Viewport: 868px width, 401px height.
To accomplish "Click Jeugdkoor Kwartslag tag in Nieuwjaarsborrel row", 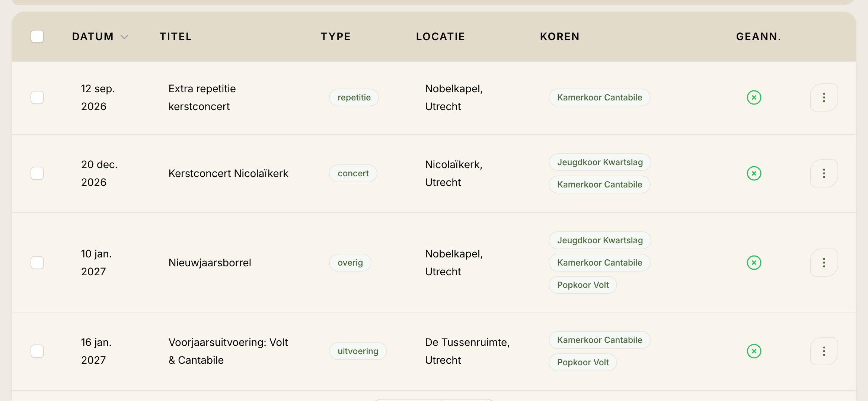I will [600, 240].
